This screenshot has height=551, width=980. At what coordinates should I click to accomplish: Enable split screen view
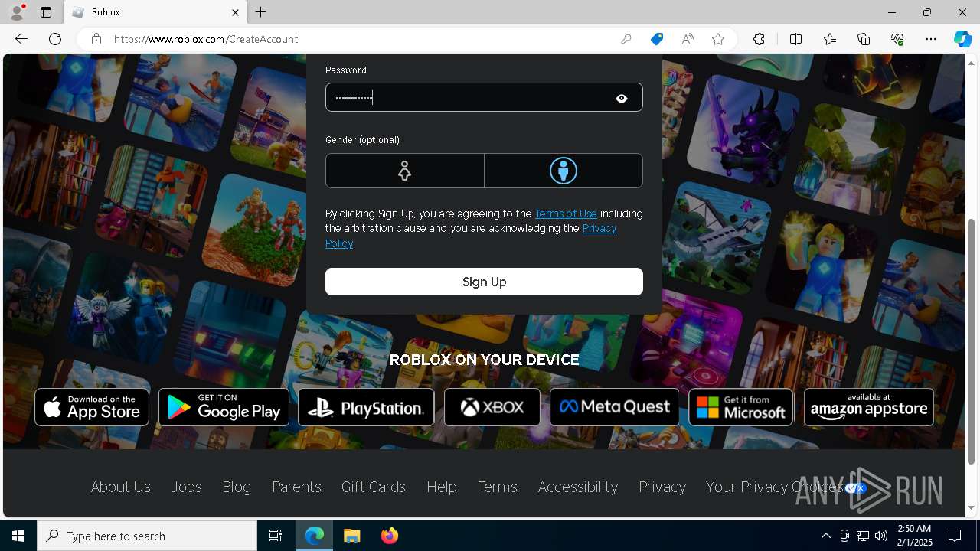[x=795, y=39]
